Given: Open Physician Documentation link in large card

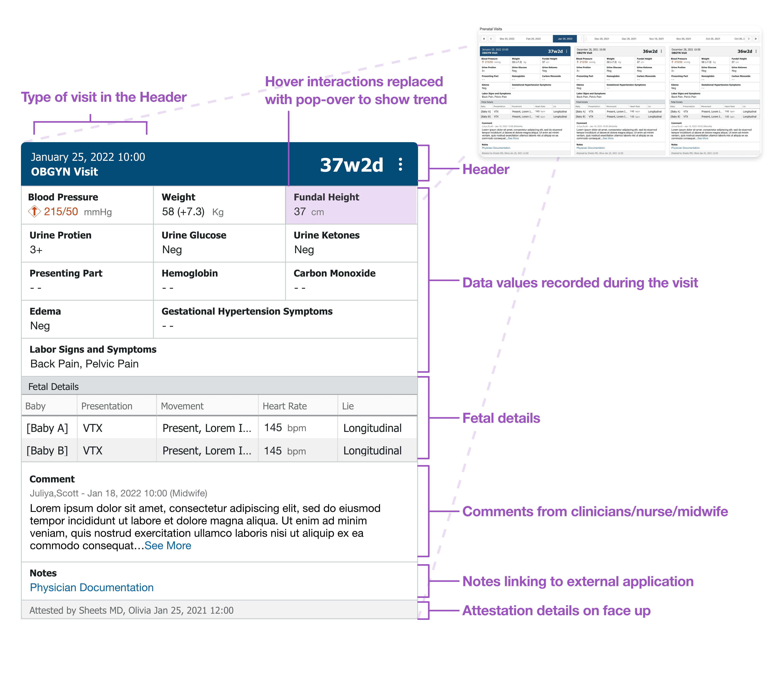Looking at the screenshot, I should [x=92, y=587].
